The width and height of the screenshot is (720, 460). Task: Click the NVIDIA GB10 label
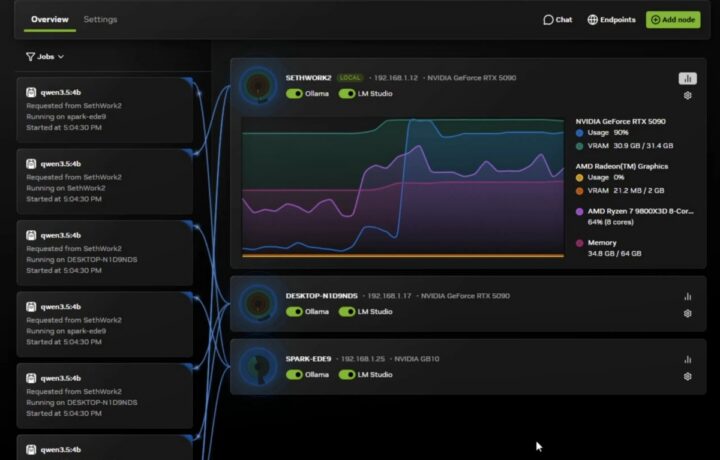[x=416, y=359]
